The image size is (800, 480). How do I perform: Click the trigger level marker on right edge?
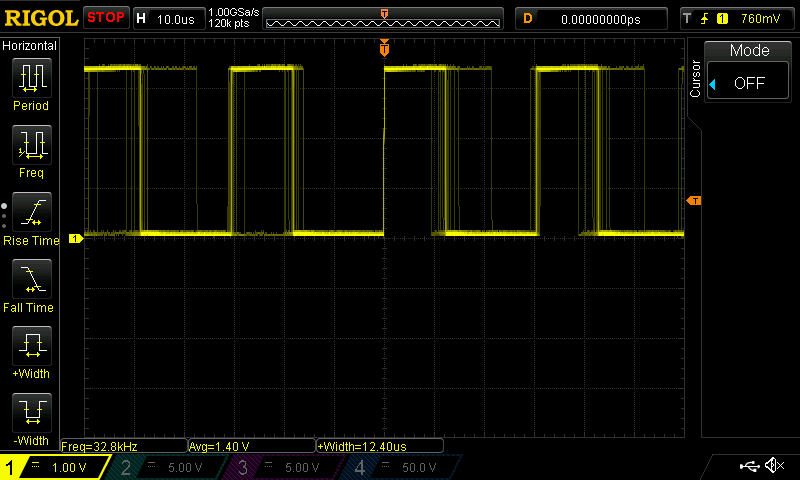pos(694,200)
